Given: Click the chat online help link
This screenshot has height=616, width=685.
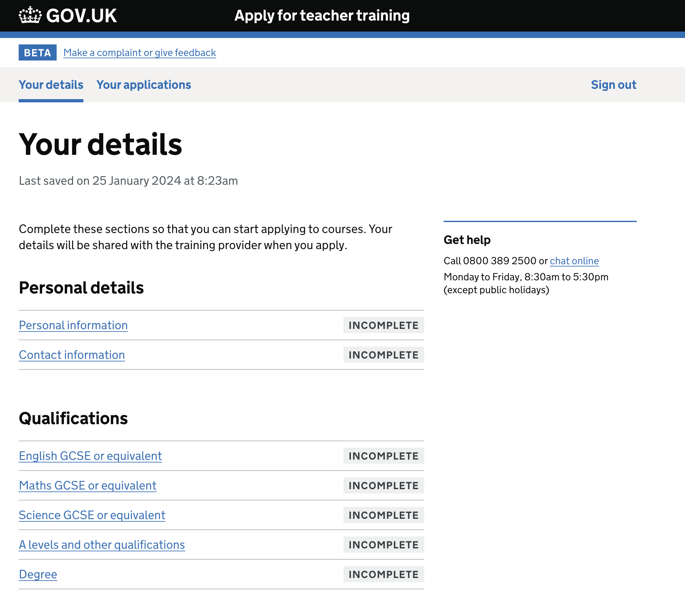Looking at the screenshot, I should [x=574, y=261].
